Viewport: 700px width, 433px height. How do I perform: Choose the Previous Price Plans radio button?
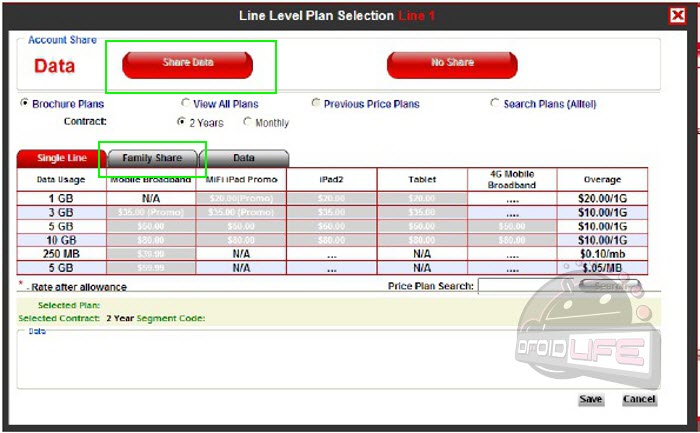pyautogui.click(x=316, y=103)
